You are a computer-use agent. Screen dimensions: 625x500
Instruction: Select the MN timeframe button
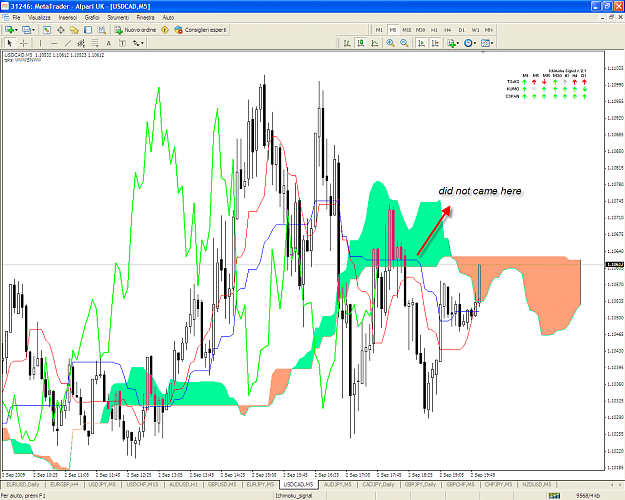click(x=489, y=30)
